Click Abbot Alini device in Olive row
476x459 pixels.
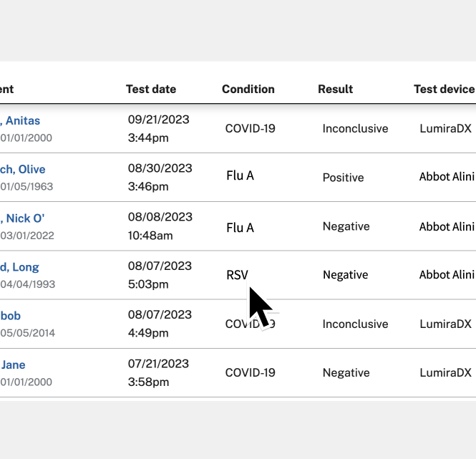447,176
